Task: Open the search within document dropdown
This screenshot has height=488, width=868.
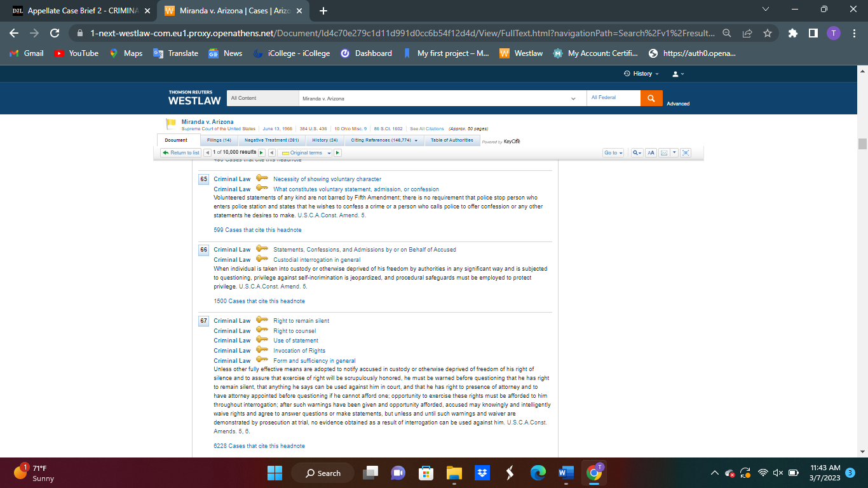Action: [x=637, y=152]
